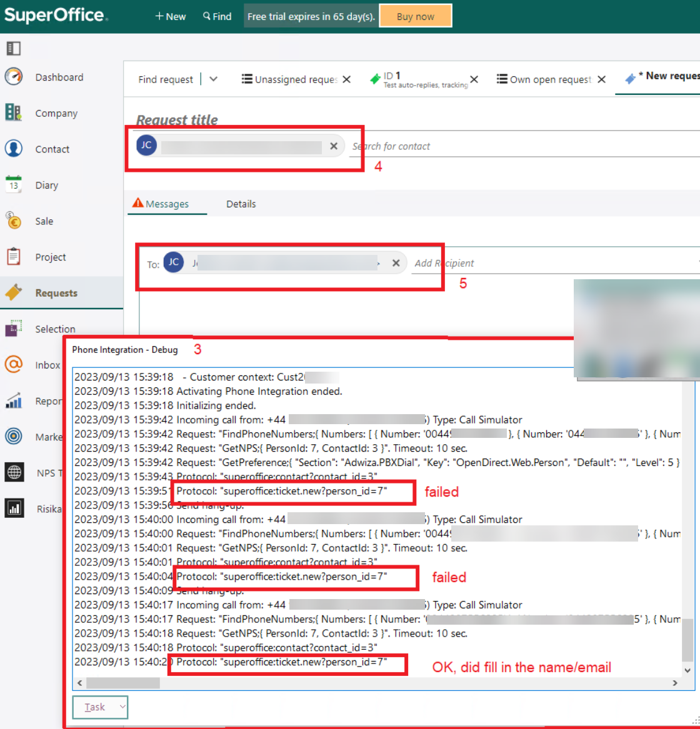Select the Requests ticket icon
The image size is (700, 729).
pyautogui.click(x=14, y=293)
